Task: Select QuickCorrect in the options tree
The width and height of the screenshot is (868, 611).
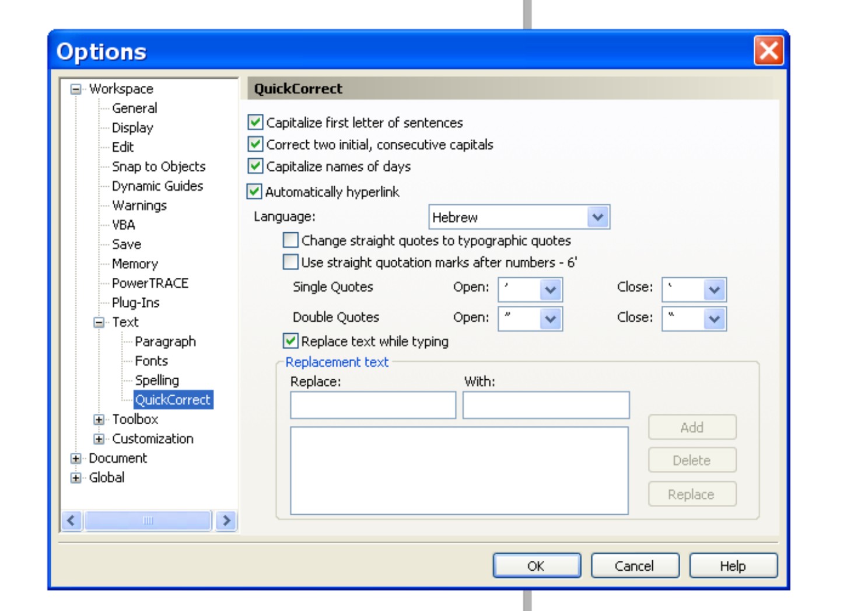Action: tap(173, 400)
